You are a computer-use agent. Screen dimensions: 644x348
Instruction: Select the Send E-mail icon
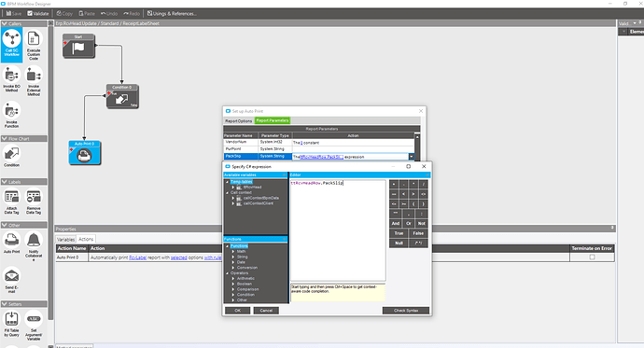click(11, 276)
